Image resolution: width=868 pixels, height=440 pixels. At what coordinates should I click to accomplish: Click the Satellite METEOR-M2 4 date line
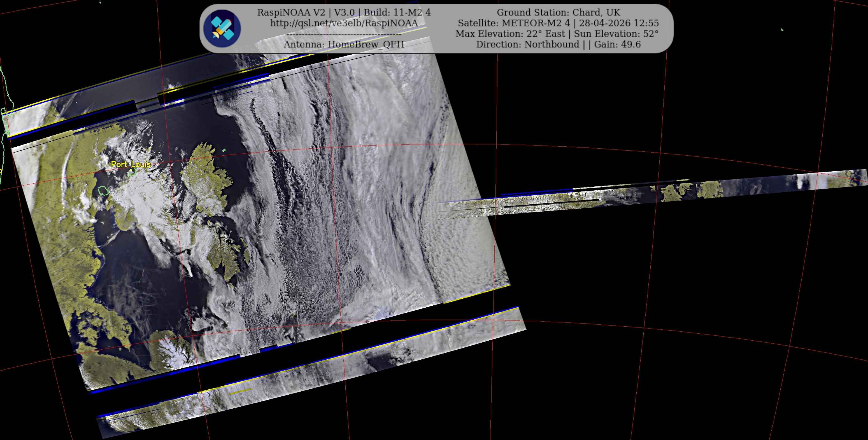tap(558, 23)
